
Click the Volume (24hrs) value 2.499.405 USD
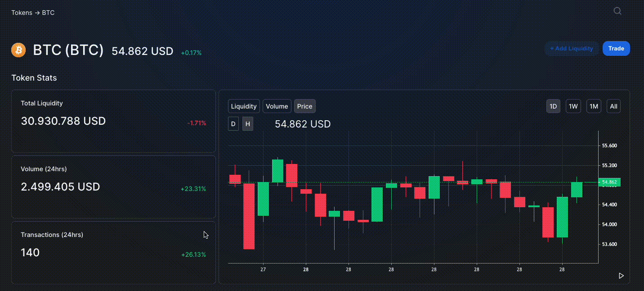point(60,187)
